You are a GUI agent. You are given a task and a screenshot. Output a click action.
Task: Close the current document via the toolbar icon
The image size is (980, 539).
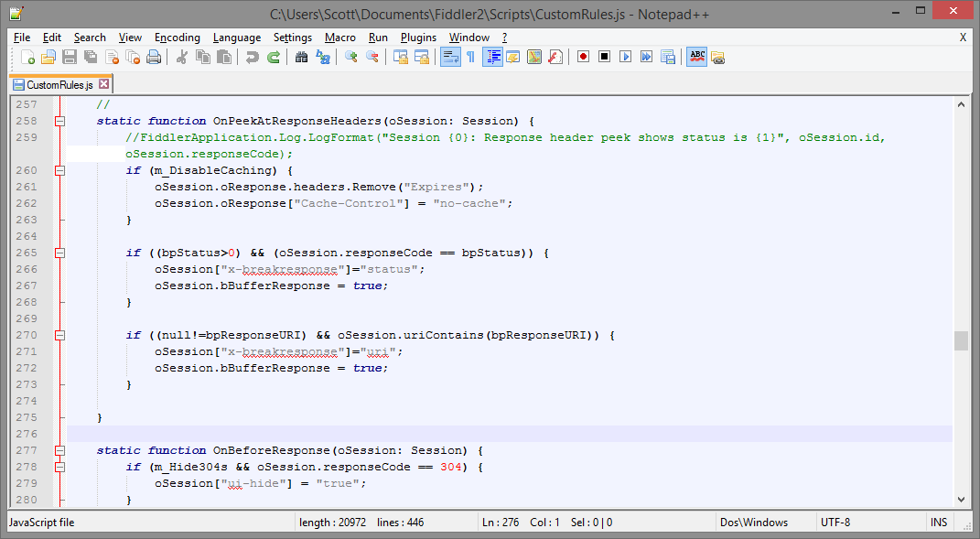[x=112, y=58]
